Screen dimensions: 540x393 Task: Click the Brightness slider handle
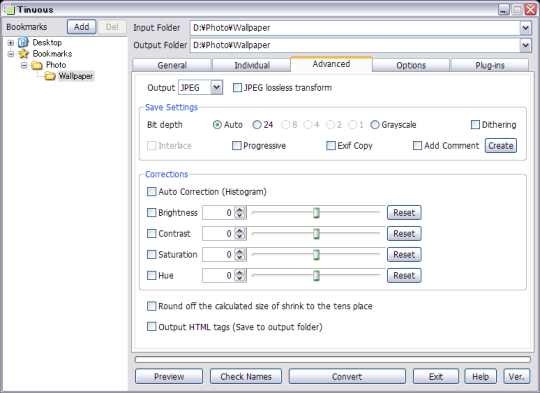coord(316,213)
